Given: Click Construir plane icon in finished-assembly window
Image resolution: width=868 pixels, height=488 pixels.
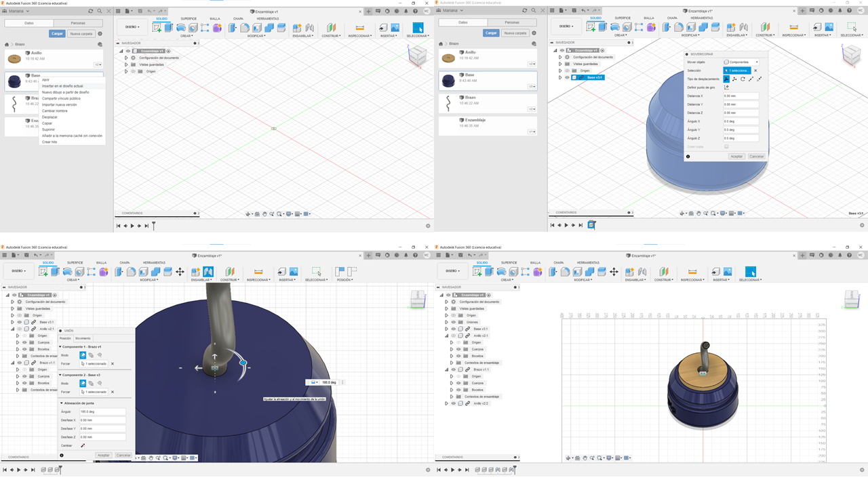Looking at the screenshot, I should pyautogui.click(x=663, y=272).
